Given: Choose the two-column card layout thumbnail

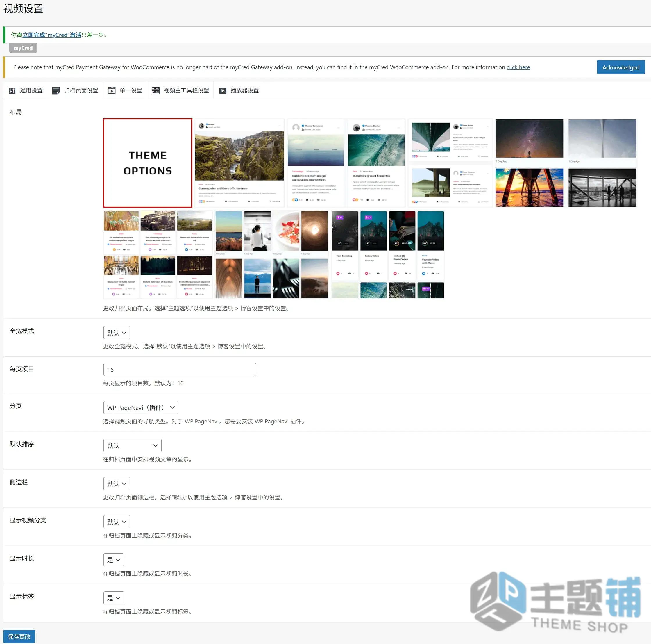Looking at the screenshot, I should (x=346, y=163).
